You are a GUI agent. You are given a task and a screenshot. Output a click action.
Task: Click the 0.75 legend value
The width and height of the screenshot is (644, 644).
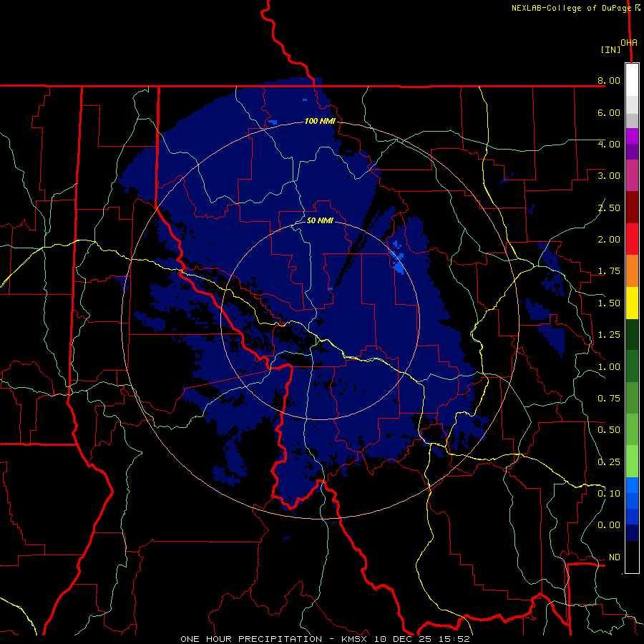pyautogui.click(x=609, y=399)
